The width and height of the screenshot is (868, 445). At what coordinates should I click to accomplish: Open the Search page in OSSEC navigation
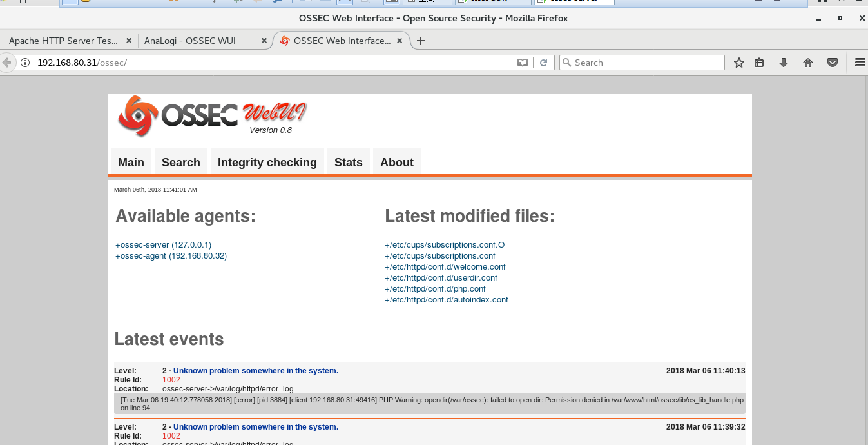(x=181, y=162)
